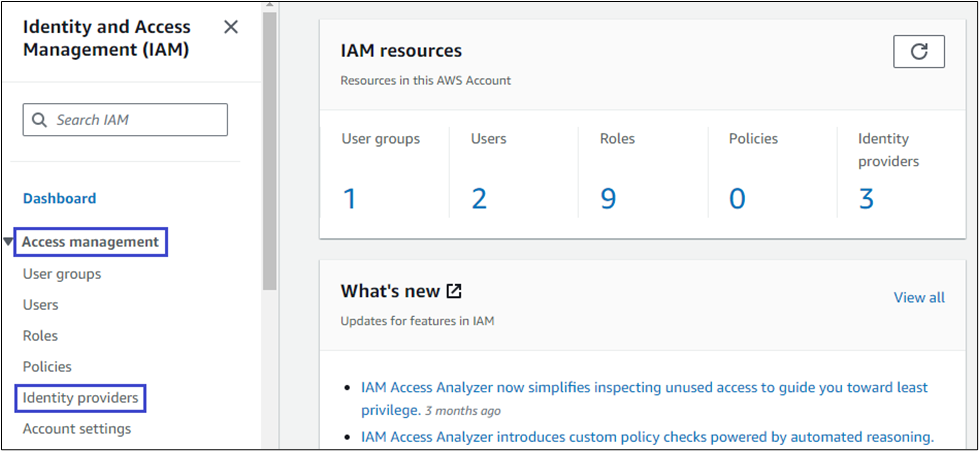Screen dimensions: 979x451
Task: Select Identity providers in sidebar
Action: 81,398
